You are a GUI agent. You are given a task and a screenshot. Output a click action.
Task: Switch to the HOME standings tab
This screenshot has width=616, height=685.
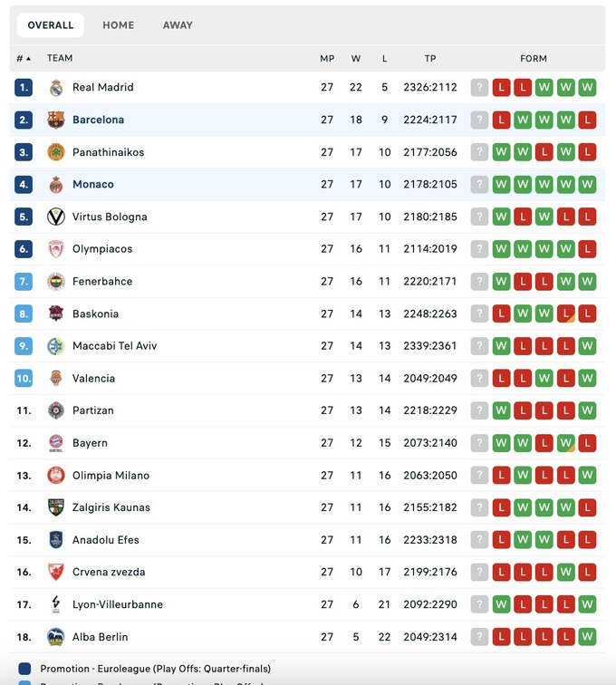[119, 25]
